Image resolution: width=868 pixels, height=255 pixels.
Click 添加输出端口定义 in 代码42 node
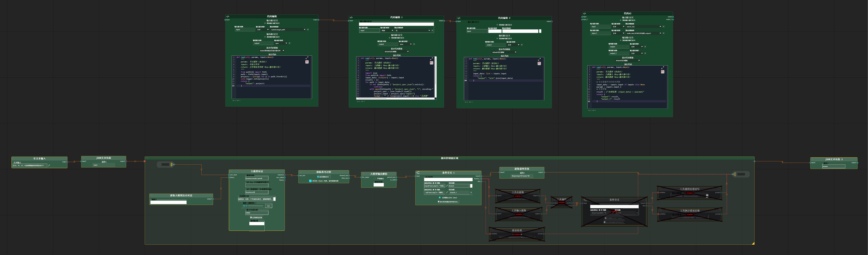tap(627, 40)
